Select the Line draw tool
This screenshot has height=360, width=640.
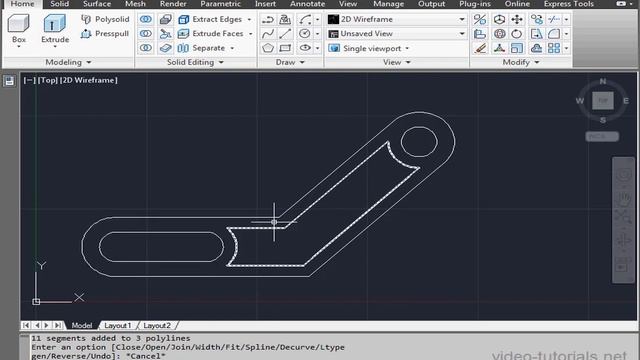(285, 33)
